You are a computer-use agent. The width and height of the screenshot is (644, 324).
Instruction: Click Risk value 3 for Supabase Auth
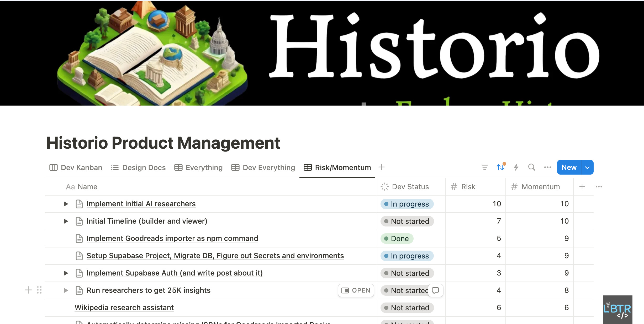(x=499, y=273)
